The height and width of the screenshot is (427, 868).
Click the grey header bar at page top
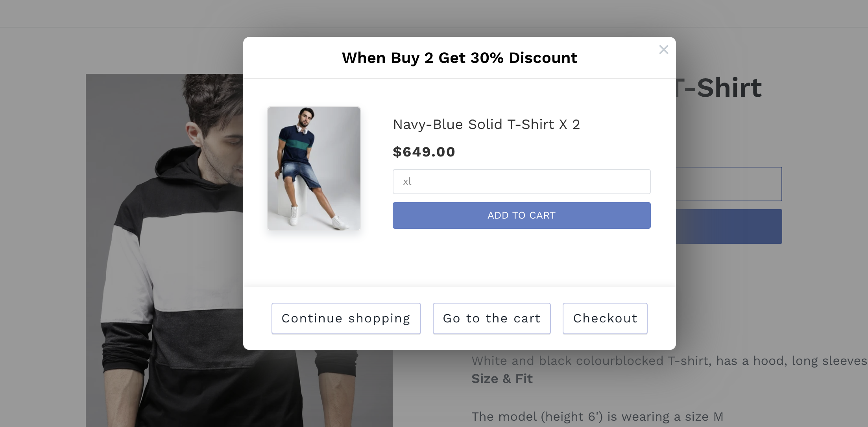tap(433, 13)
